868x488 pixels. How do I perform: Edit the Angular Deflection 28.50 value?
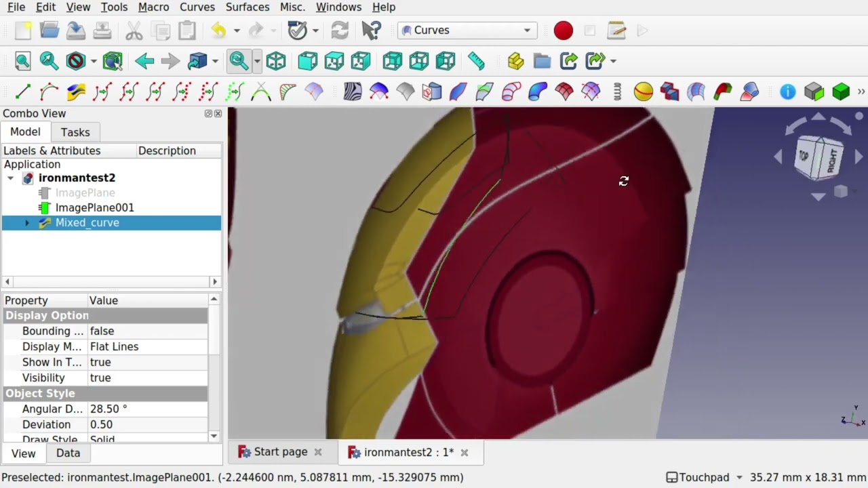[148, 409]
